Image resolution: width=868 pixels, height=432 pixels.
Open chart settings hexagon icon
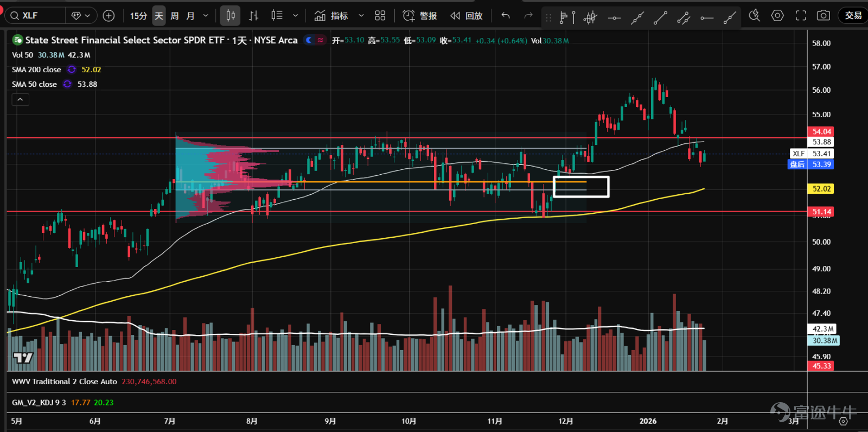pos(777,16)
